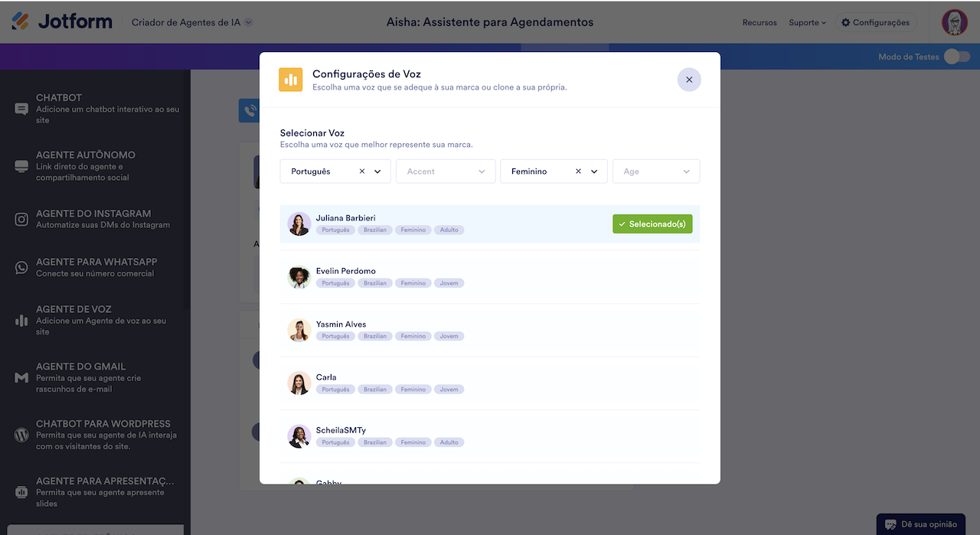Viewport: 980px width, 535px height.
Task: Select the WordPress chatbot icon
Action: pos(21,435)
